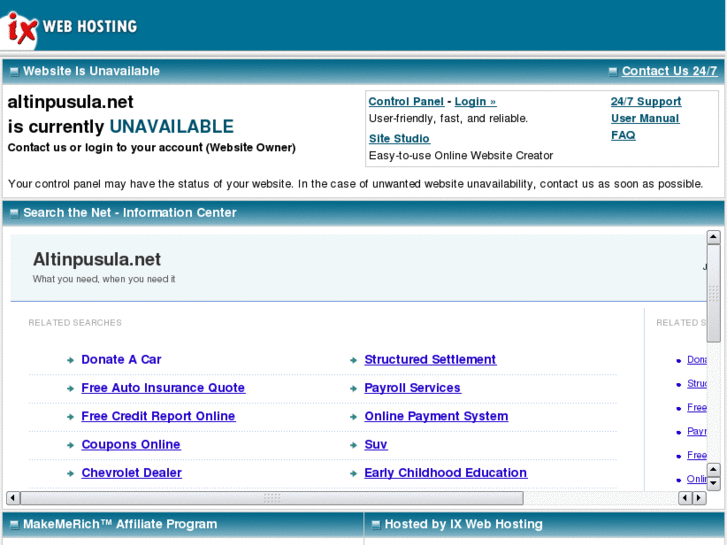
Task: Click arrow bullet beside Coupons Online
Action: tap(70, 445)
